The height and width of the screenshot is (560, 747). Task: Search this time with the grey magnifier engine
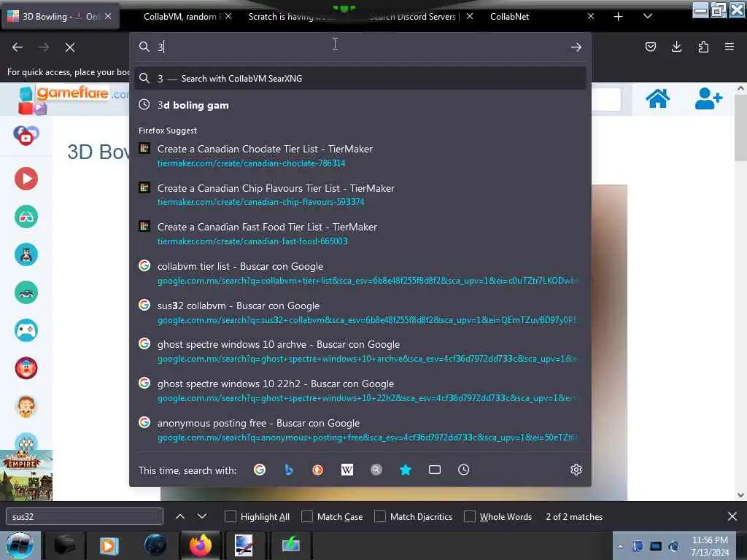pos(376,470)
